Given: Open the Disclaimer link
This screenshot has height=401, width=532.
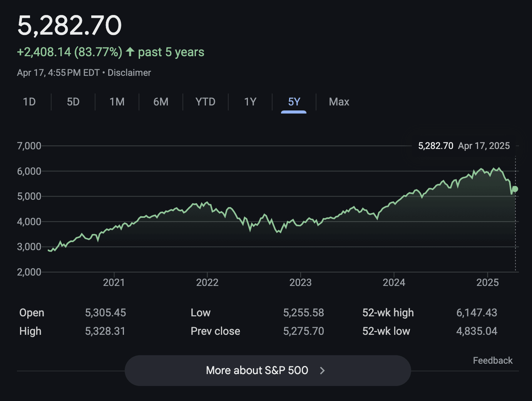Looking at the screenshot, I should tap(129, 73).
